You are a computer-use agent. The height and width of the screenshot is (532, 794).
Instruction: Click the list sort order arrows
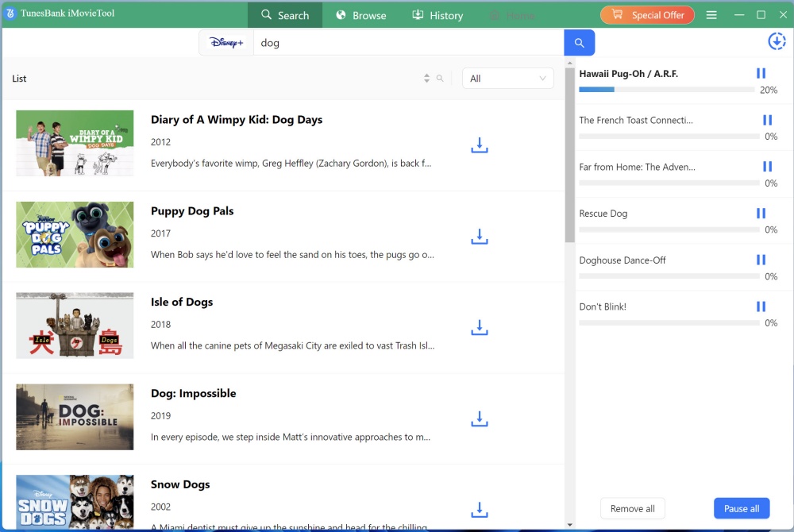click(x=427, y=79)
